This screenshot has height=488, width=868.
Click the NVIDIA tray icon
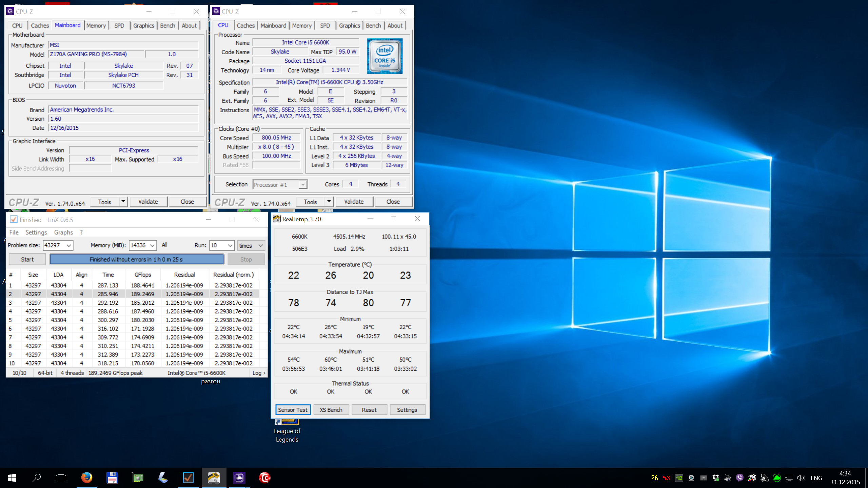click(x=679, y=478)
